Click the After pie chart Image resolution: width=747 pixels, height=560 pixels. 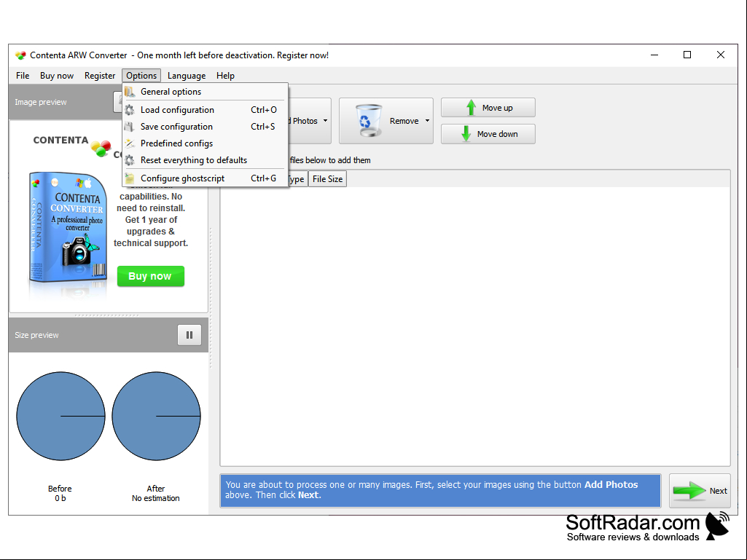[156, 417]
